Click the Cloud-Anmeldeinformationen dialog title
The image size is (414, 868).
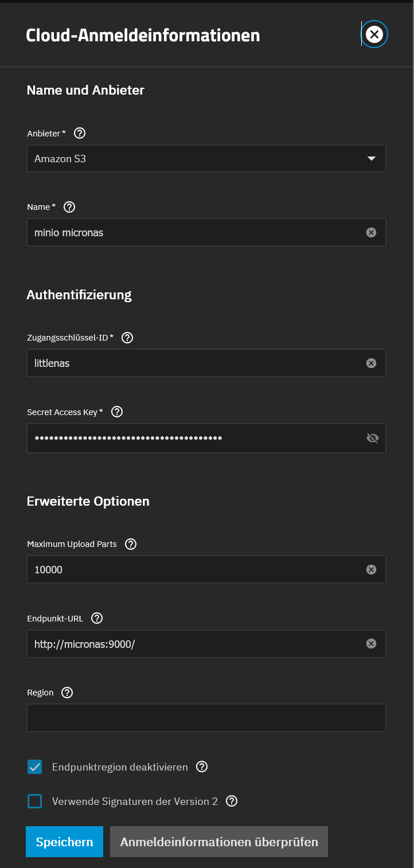pos(142,35)
